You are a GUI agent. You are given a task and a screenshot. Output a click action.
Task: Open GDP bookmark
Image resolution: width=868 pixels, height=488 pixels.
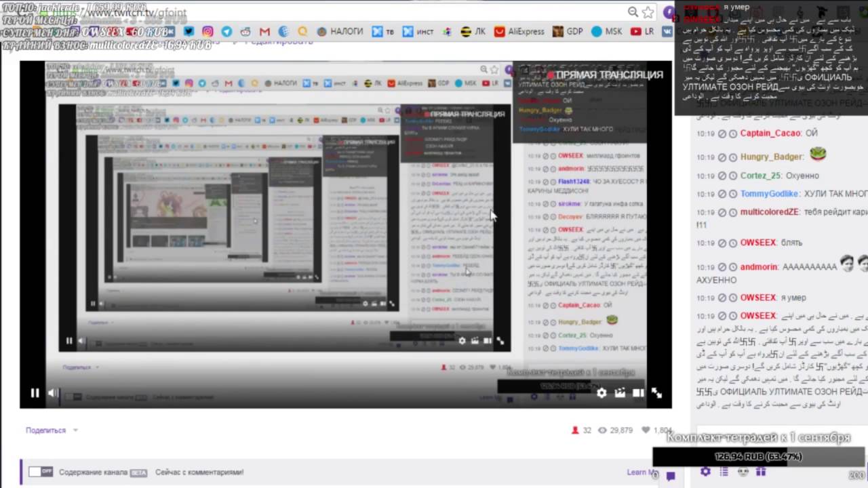(568, 31)
